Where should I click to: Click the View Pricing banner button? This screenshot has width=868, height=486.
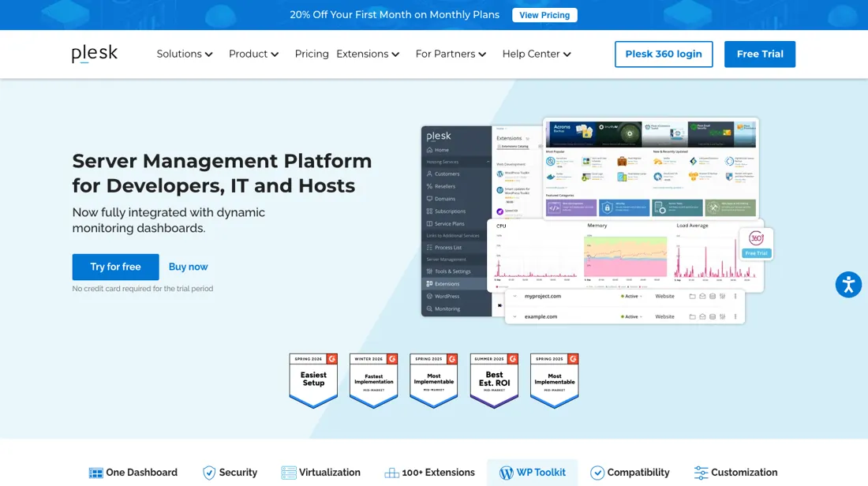pyautogui.click(x=544, y=15)
